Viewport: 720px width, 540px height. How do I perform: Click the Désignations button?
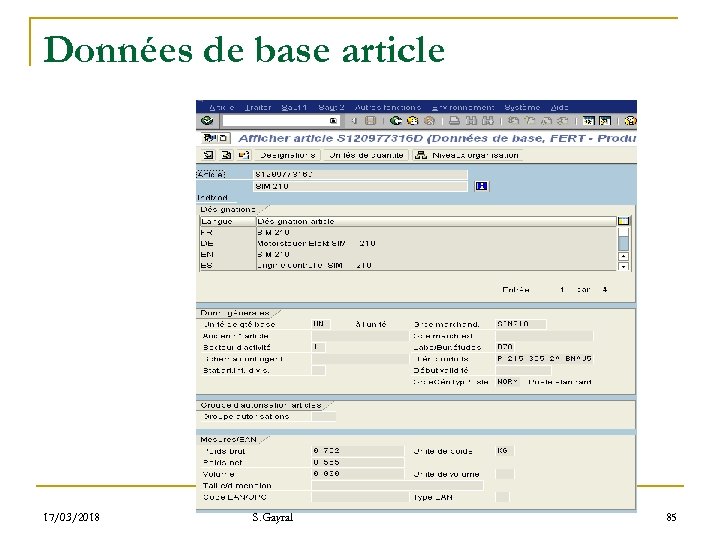click(x=287, y=155)
